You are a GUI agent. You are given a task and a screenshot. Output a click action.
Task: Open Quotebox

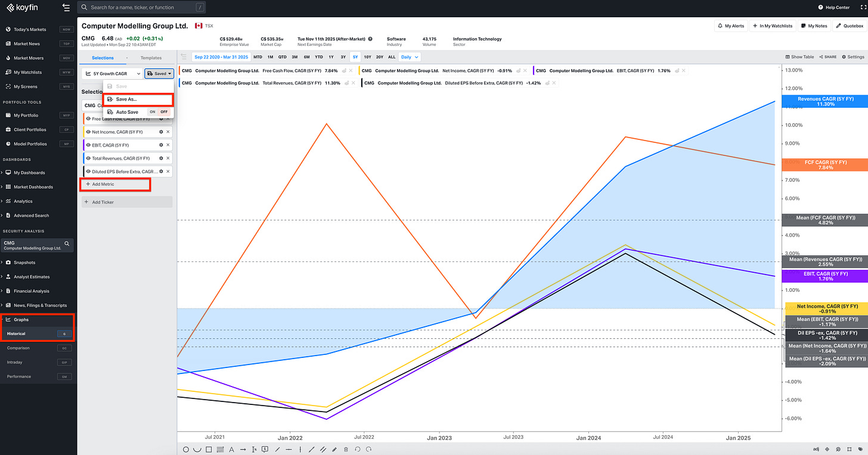click(x=849, y=26)
